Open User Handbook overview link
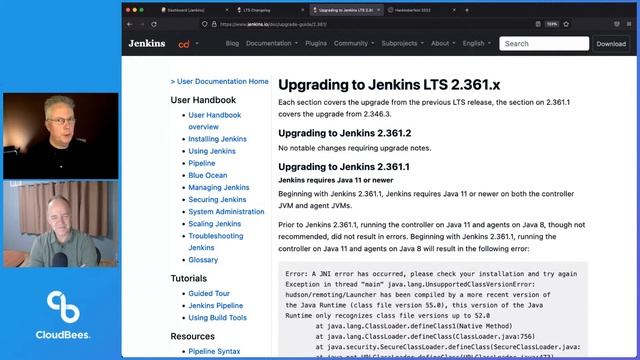The image size is (640, 360). (215, 121)
